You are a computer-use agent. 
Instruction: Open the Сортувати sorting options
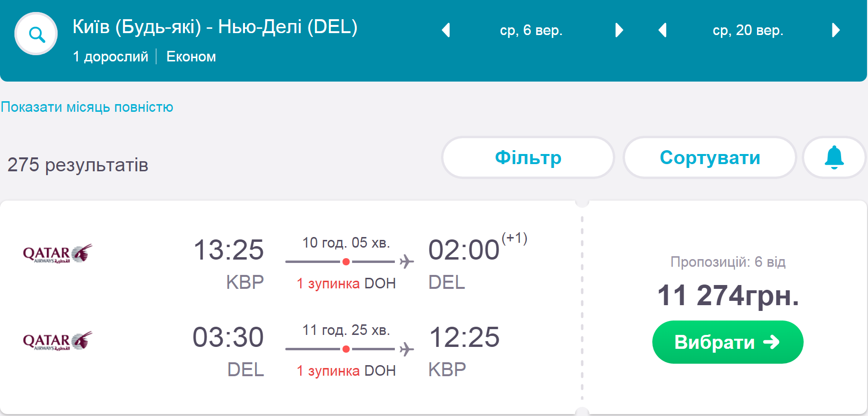pyautogui.click(x=709, y=157)
